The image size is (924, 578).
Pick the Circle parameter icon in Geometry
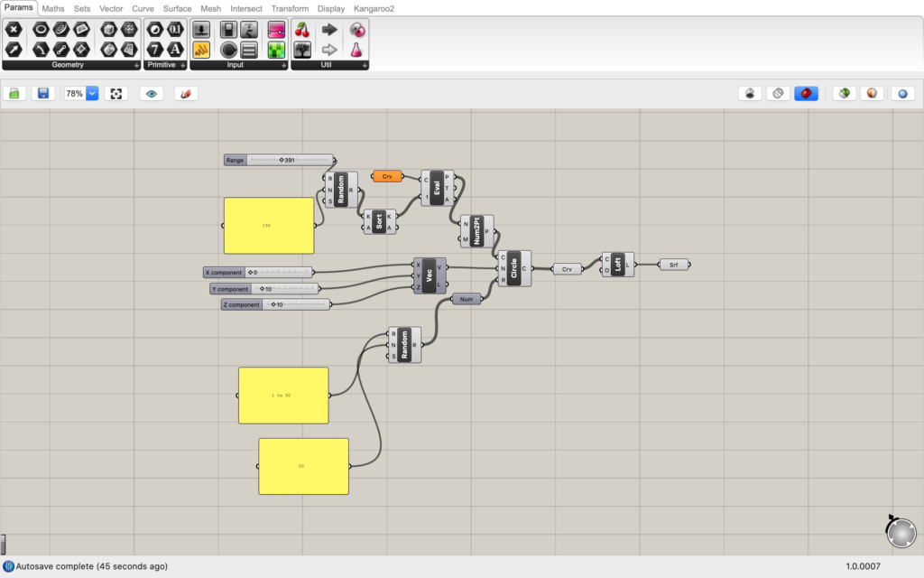pos(41,30)
